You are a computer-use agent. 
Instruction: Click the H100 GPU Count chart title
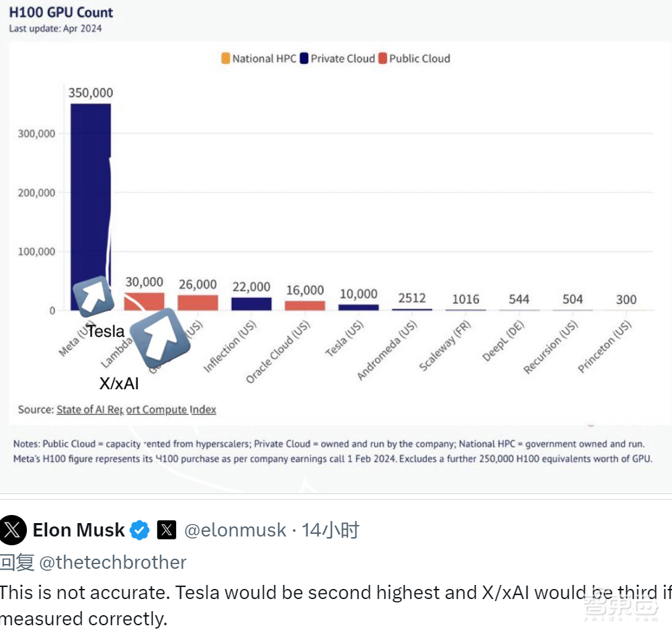61,13
